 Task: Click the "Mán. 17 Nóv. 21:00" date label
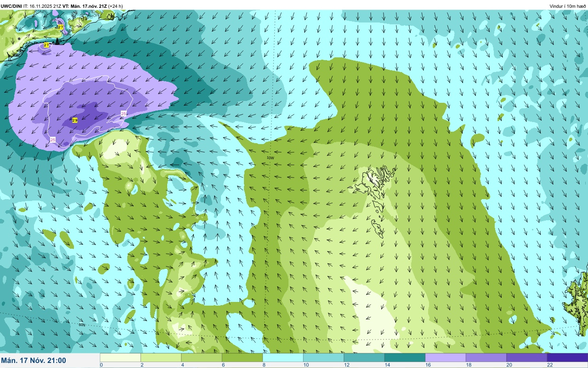34,361
